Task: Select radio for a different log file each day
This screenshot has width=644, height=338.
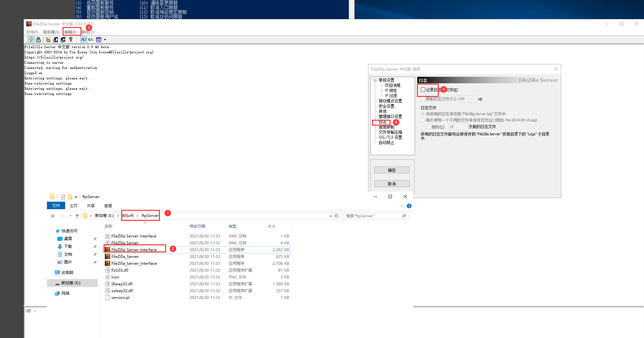Action: tap(423, 120)
